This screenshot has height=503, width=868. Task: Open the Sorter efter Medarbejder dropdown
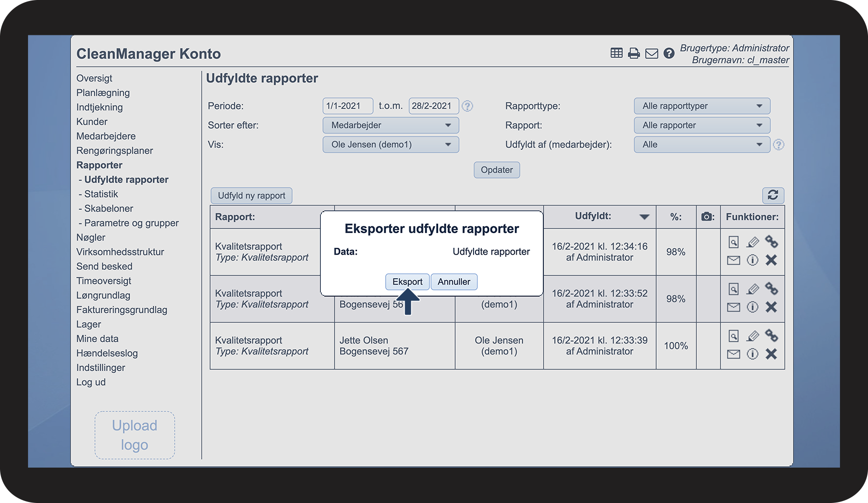[x=391, y=125]
